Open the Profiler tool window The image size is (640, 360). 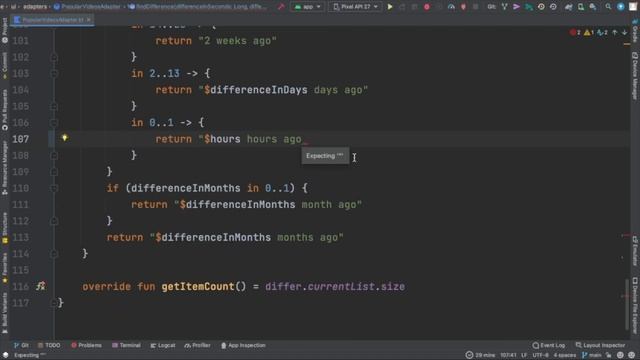pos(197,345)
